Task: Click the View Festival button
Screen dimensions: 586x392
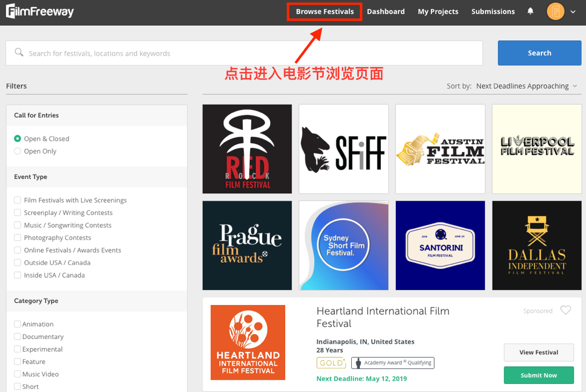Action: click(539, 352)
